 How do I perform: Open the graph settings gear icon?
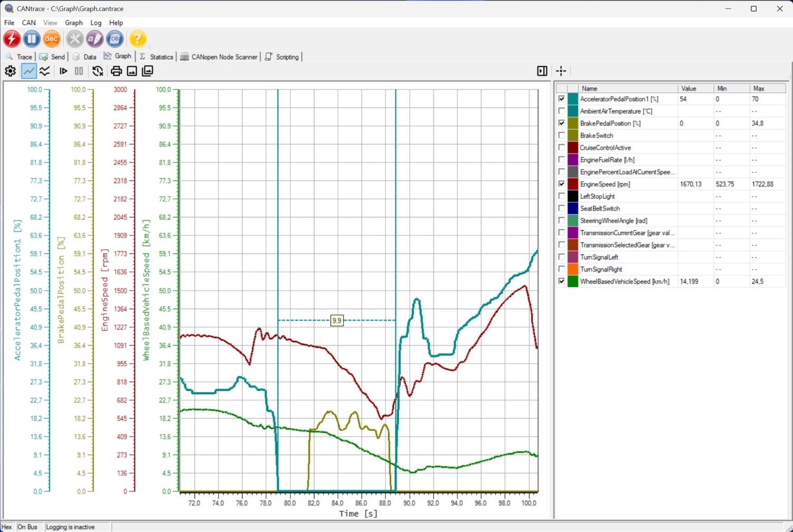10,71
